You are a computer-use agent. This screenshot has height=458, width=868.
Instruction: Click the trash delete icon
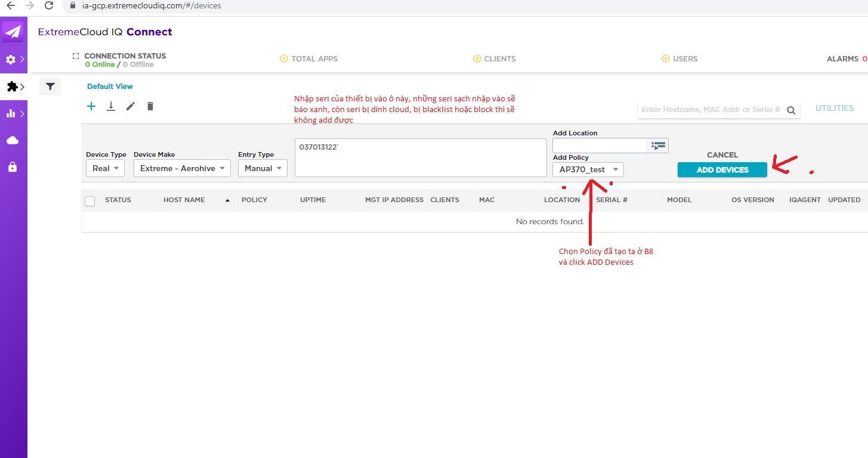(150, 106)
